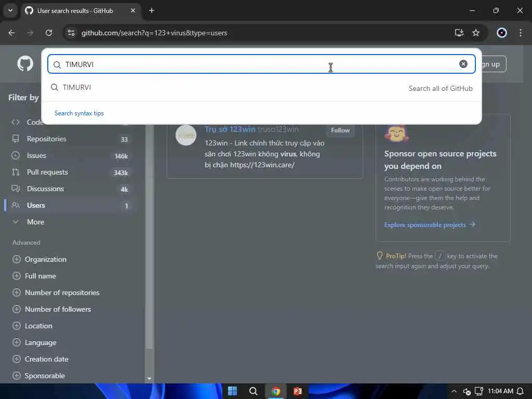Filter results by Issues
The image size is (532, 399).
click(x=70, y=155)
